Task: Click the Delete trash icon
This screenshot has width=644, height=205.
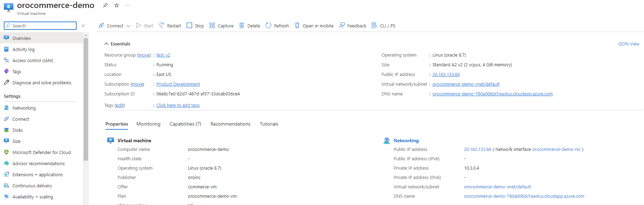Action: pos(242,25)
